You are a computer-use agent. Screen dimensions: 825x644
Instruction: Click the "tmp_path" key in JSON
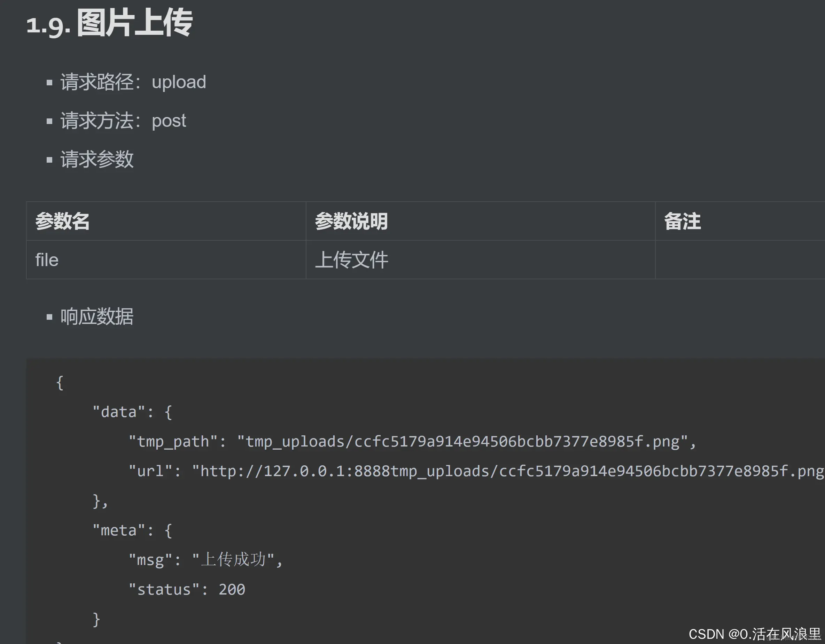(x=173, y=442)
